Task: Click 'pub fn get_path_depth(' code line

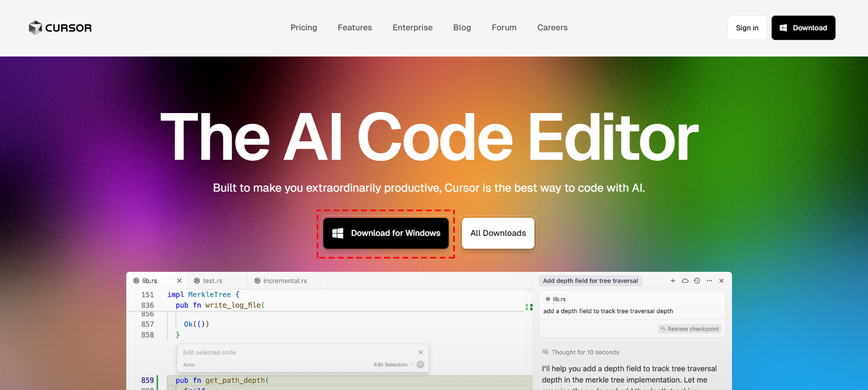Action: (222, 380)
